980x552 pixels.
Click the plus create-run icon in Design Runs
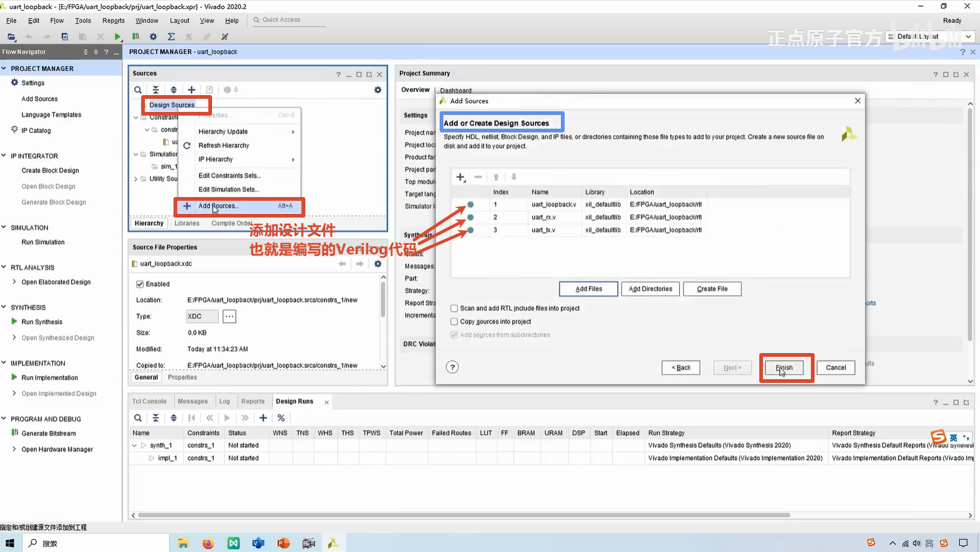click(x=263, y=418)
